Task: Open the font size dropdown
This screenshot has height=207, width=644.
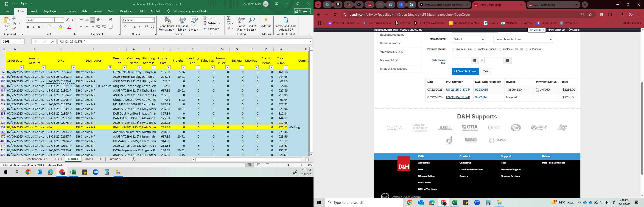Action: pyautogui.click(x=62, y=20)
